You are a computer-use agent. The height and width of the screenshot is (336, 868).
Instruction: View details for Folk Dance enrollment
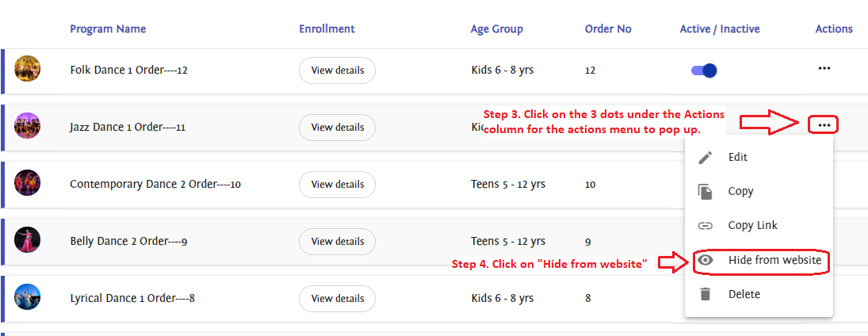(337, 71)
